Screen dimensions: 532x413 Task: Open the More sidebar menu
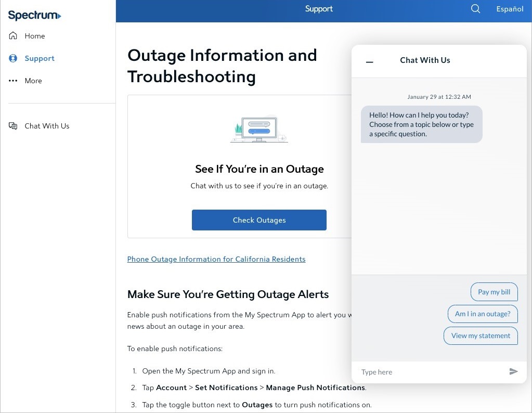[x=33, y=81]
